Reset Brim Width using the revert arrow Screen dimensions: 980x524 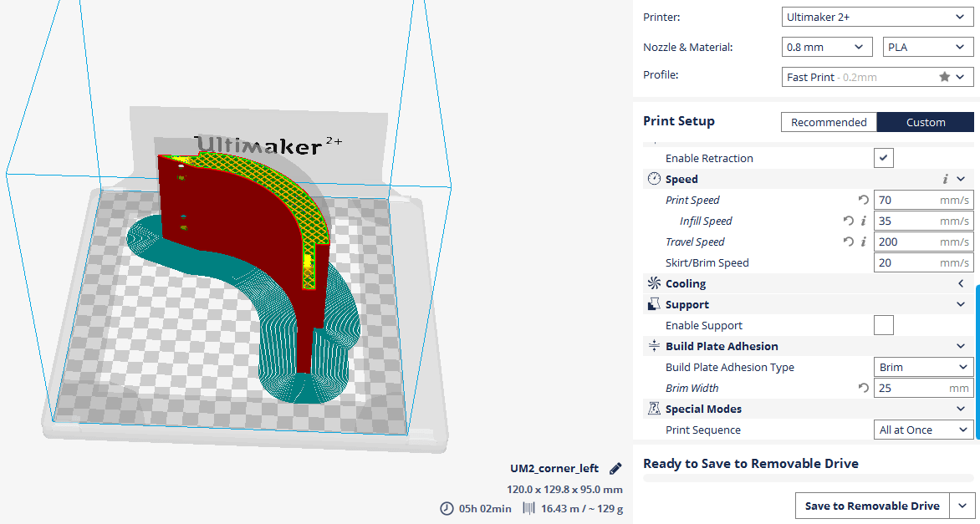click(863, 389)
